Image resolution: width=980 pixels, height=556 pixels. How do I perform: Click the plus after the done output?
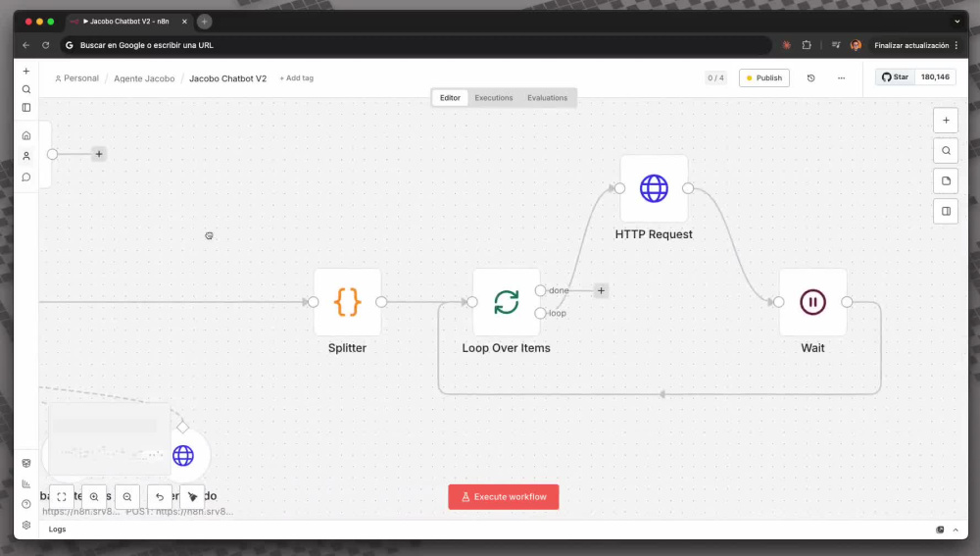point(601,290)
